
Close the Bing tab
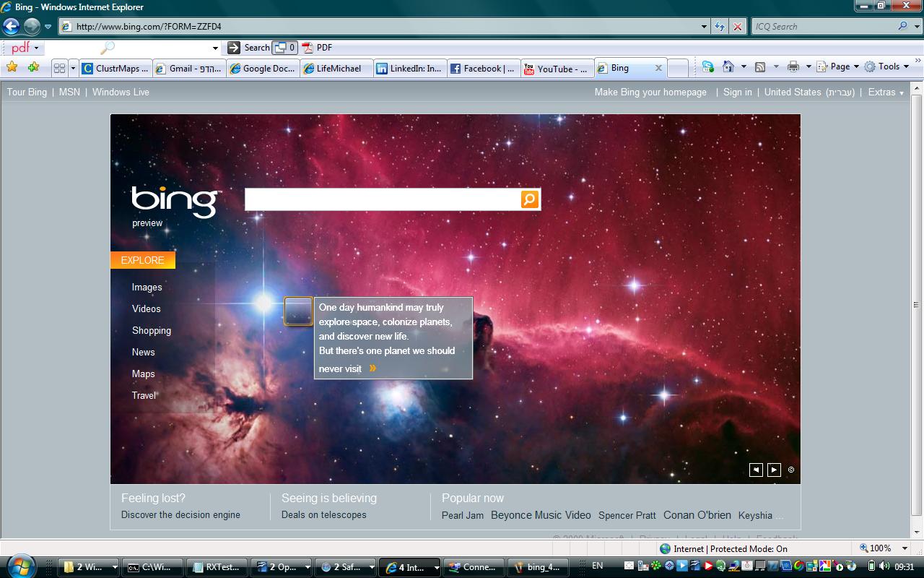(658, 68)
